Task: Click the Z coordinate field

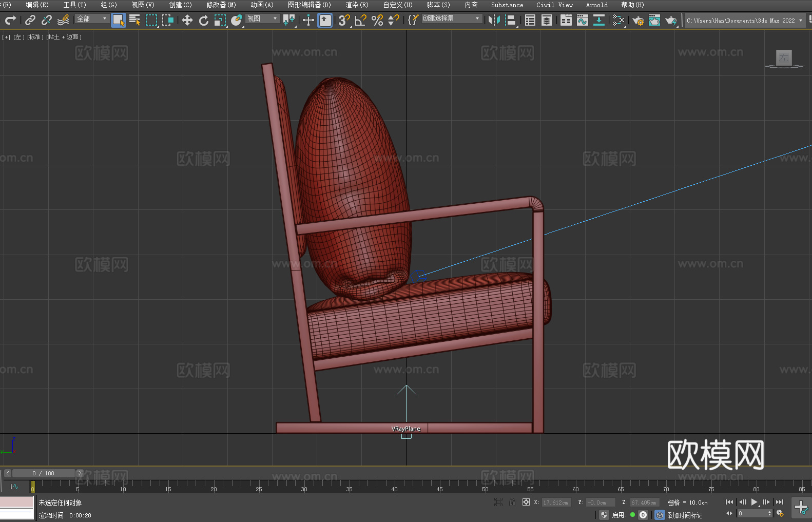Action: (645, 502)
